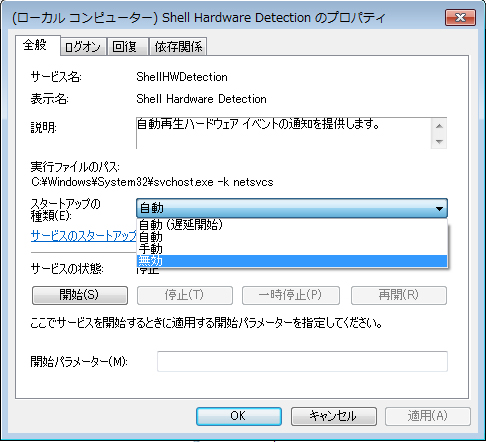
Task: Click the 開始(S) button
Action: click(80, 295)
